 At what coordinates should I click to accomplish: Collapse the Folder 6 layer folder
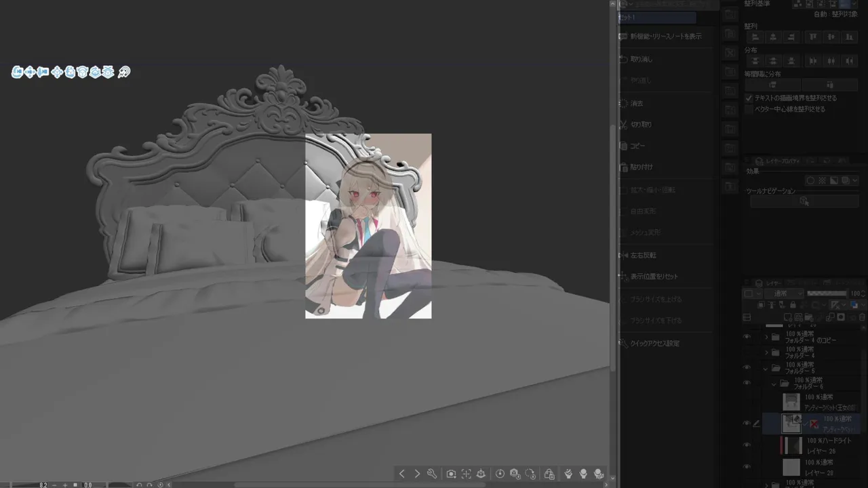(774, 384)
